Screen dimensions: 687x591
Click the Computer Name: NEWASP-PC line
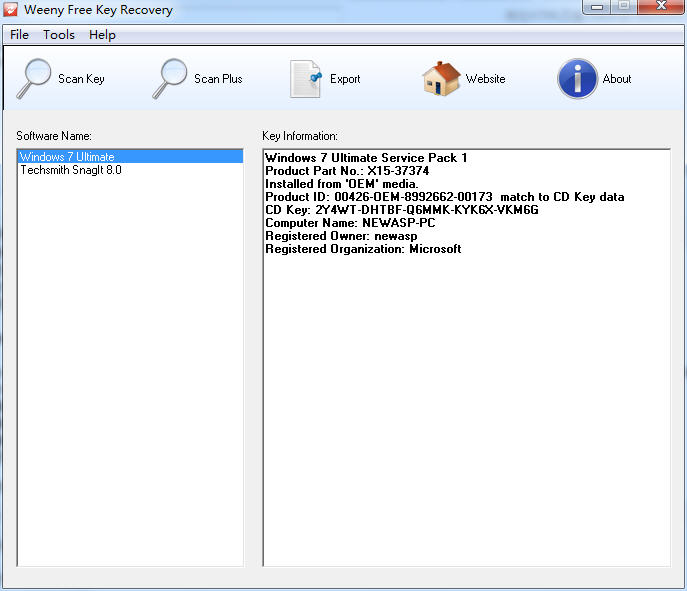[350, 223]
